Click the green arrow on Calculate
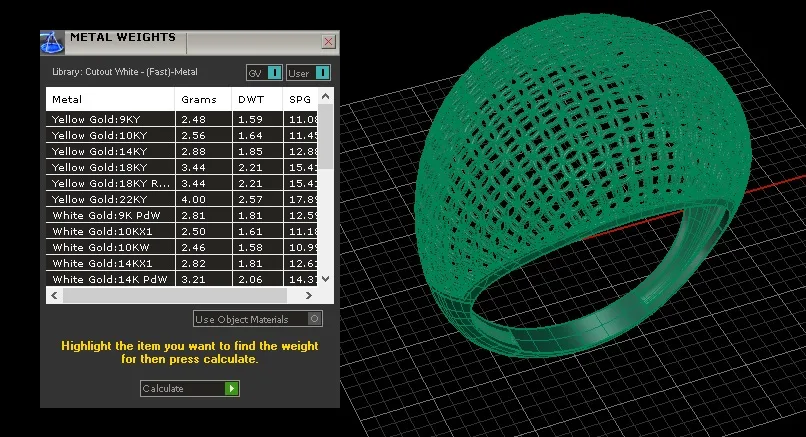Viewport: 806px width, 437px height. [232, 388]
